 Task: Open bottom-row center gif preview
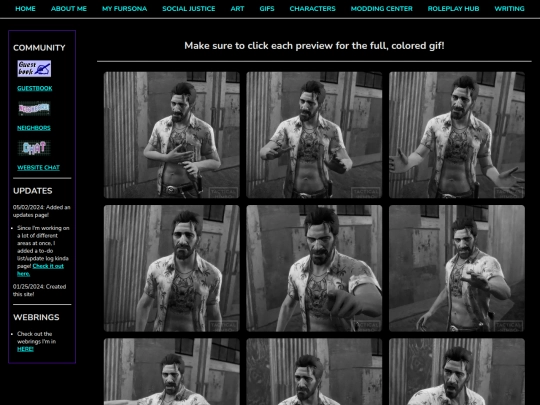click(314, 372)
